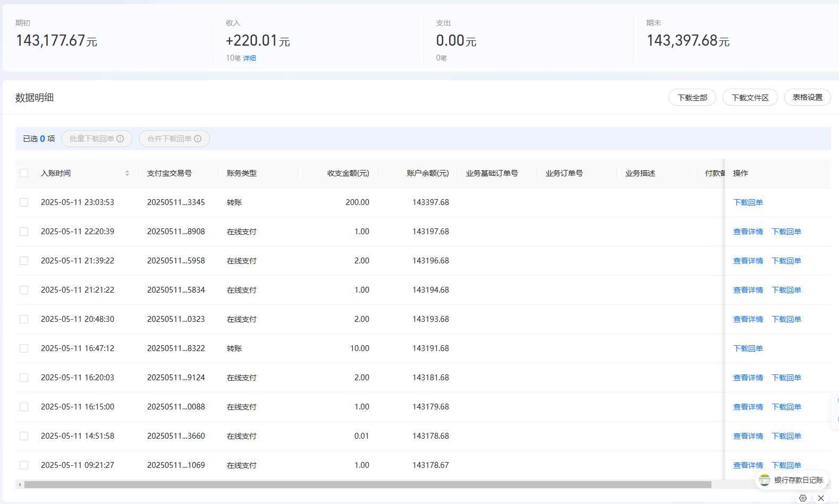Click 查看详情 for the 22:20:39 transaction
This screenshot has height=504, width=839.
coord(748,232)
